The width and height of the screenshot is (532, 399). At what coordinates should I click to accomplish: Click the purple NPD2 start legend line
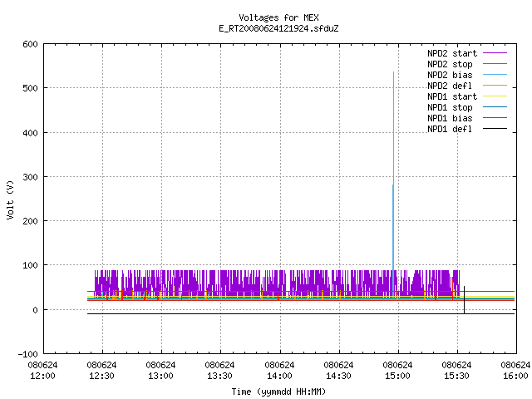(495, 53)
